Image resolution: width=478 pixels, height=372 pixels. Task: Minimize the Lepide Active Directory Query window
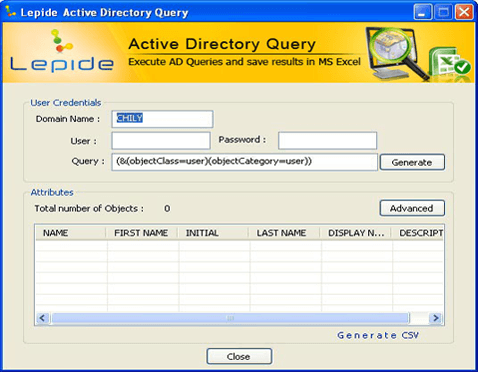[x=423, y=12]
